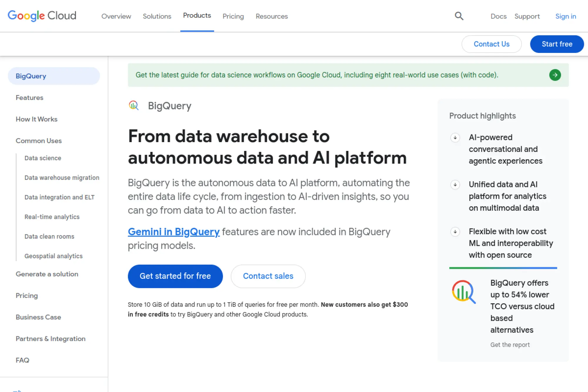
Task: Click the arrow beside AI-powered conversational highlight
Action: 455,137
